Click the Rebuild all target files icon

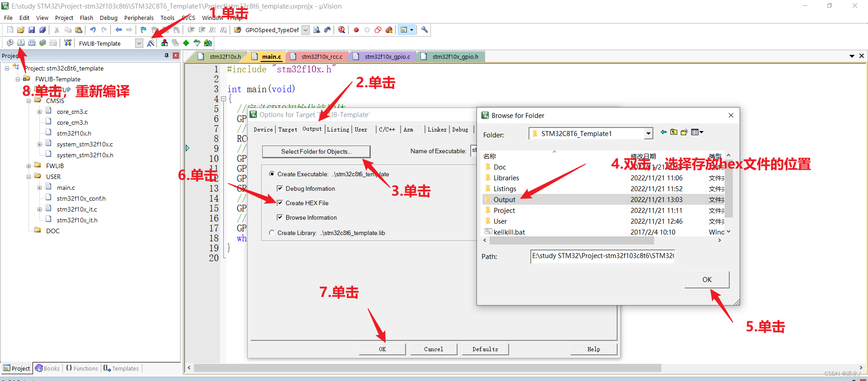coord(32,43)
